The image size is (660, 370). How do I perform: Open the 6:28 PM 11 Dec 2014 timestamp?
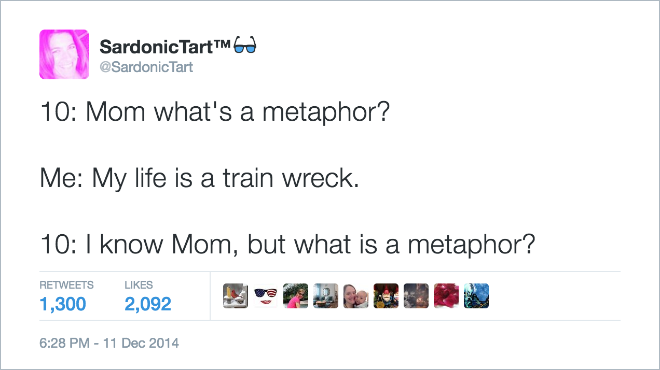coord(109,343)
